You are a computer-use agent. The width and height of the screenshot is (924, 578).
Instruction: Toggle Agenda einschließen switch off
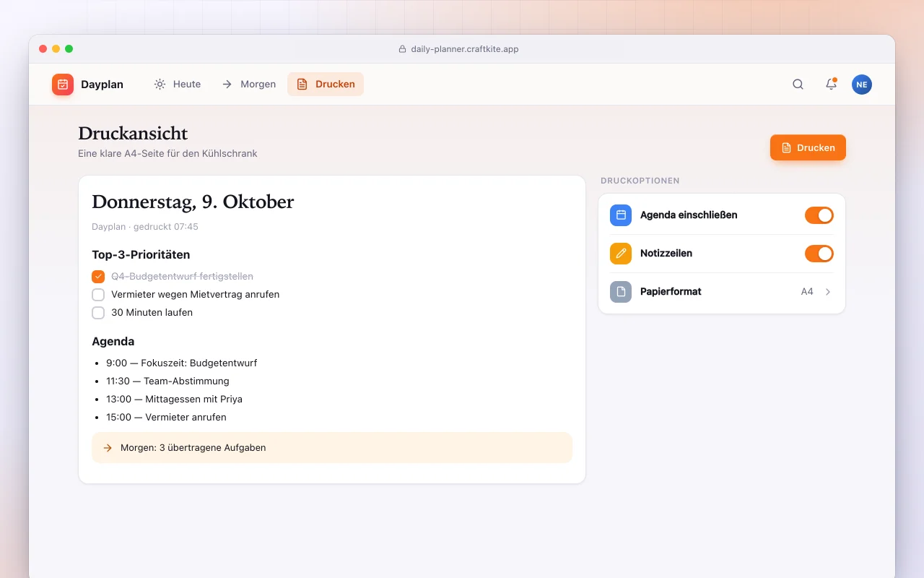[819, 215]
